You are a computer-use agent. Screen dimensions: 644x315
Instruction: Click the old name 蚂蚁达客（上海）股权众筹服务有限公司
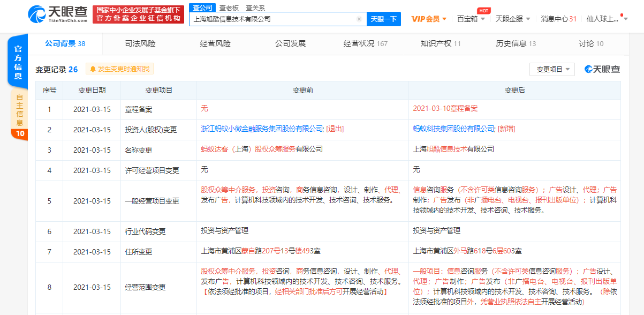tap(262, 149)
